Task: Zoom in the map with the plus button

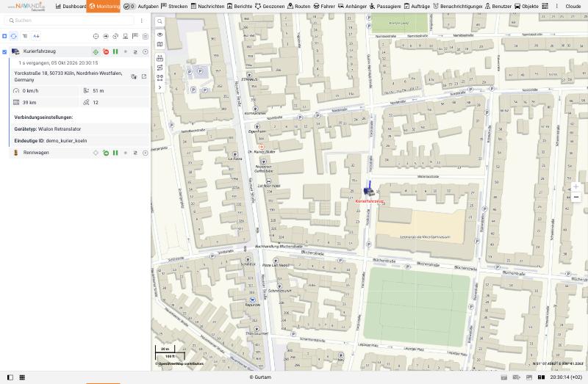Action: point(576,186)
